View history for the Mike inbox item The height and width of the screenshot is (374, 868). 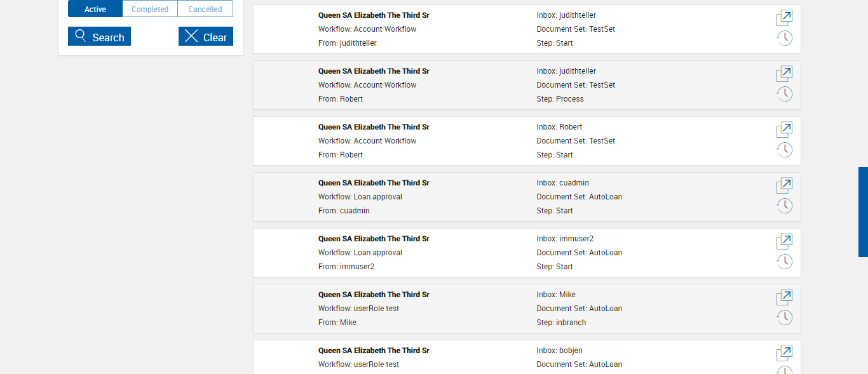784,317
